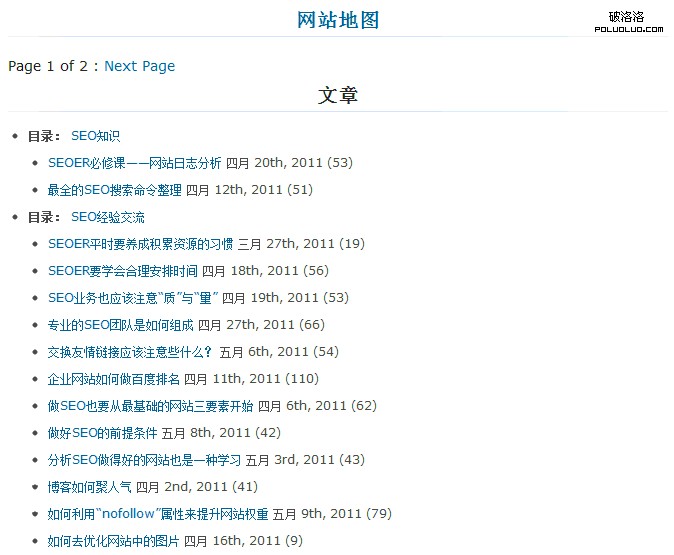The height and width of the screenshot is (555, 674).
Task: Open the SEO经验交流 category link
Action: pos(107,217)
